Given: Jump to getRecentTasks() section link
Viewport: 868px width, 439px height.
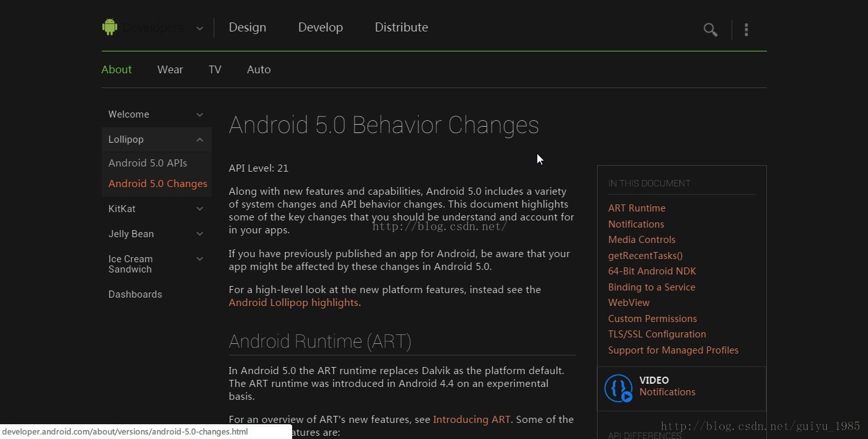Looking at the screenshot, I should (x=645, y=256).
